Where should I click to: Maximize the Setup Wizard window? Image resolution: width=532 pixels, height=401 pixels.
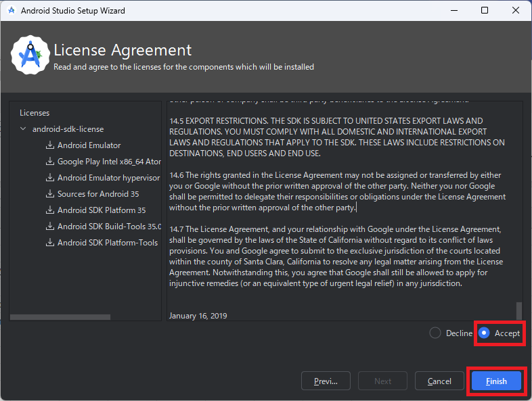485,10
